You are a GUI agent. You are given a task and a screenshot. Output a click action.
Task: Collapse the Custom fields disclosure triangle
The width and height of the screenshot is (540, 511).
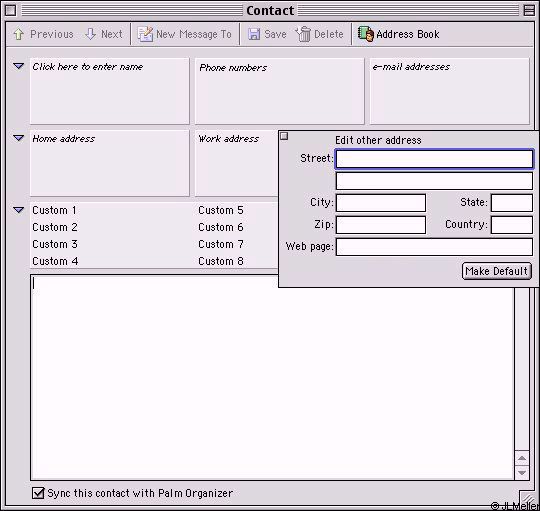tap(19, 210)
